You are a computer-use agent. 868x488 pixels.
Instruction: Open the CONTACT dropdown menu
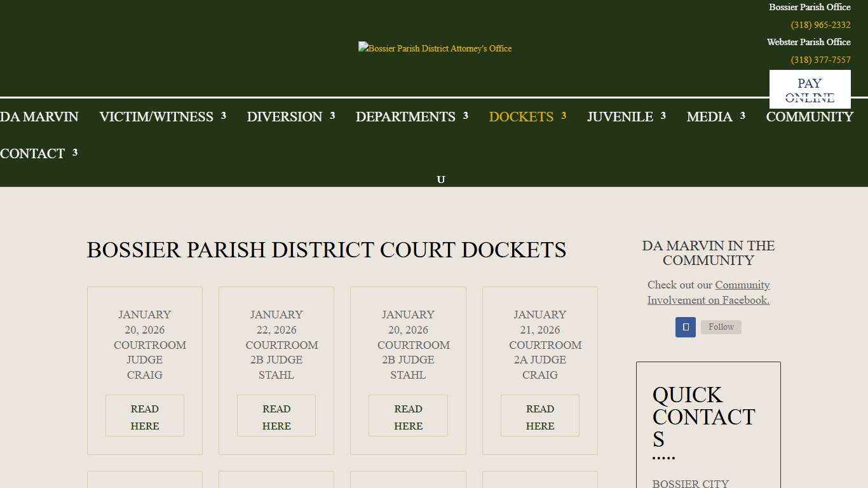[x=32, y=153]
